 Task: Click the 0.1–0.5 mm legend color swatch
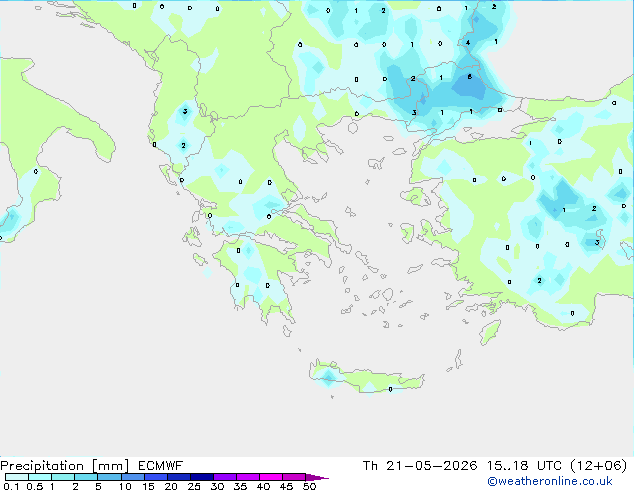(17, 477)
